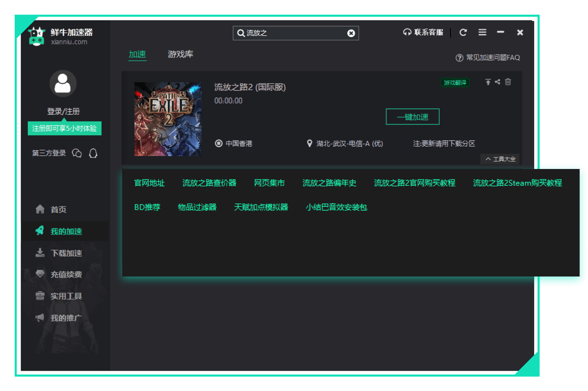
Task: Open the 官网地址 link
Action: pyautogui.click(x=149, y=183)
